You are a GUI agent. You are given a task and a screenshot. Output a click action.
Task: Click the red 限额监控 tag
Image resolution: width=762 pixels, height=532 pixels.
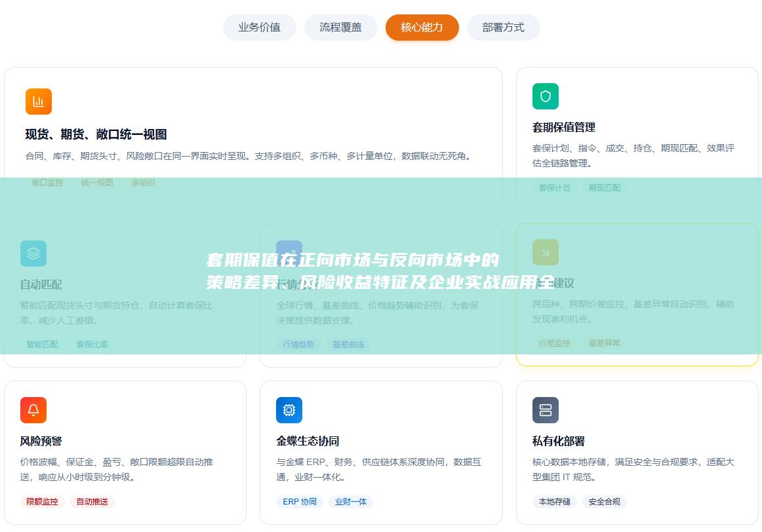tap(42, 501)
